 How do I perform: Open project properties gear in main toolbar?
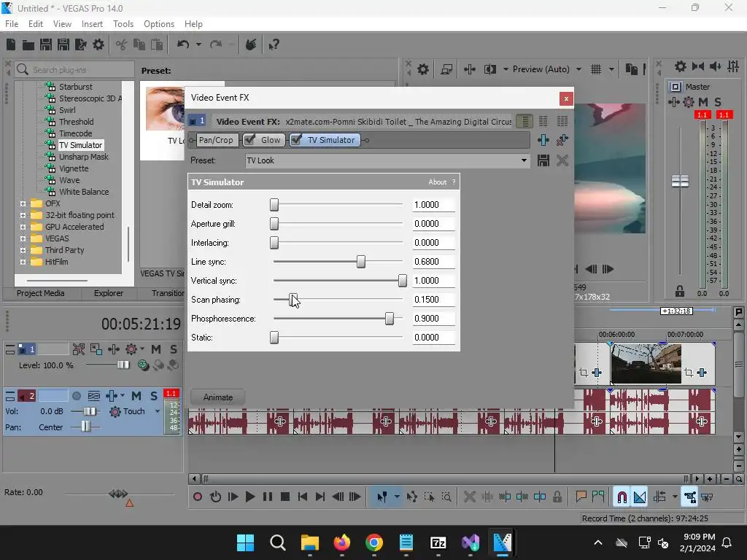98,44
